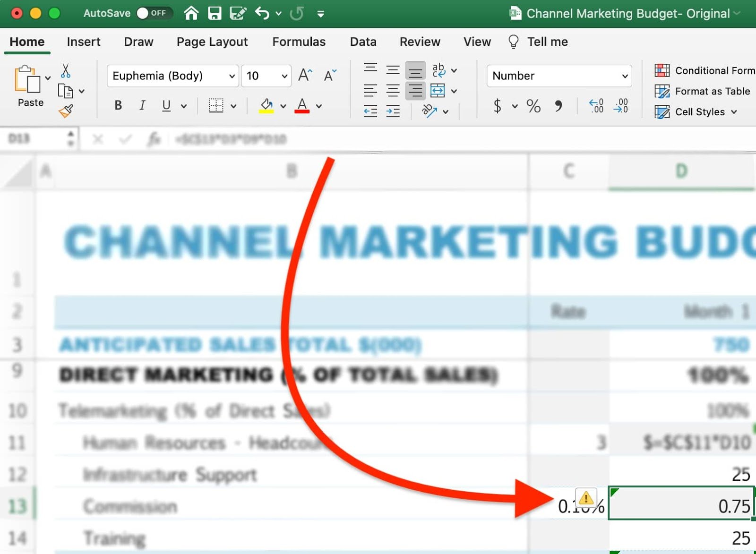Toggle Underline formatting

point(166,105)
